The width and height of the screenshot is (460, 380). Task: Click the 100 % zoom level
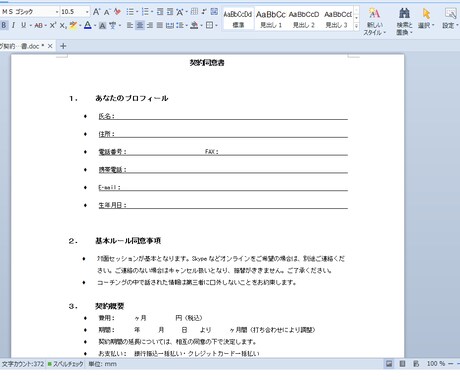(436, 364)
